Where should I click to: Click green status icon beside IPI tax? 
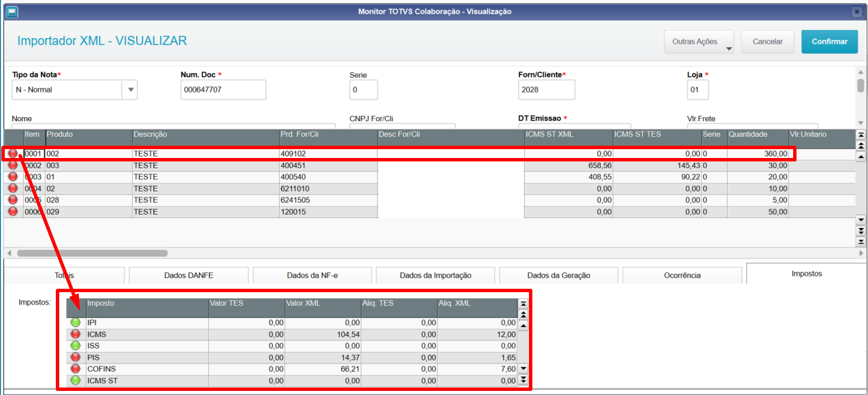click(76, 323)
